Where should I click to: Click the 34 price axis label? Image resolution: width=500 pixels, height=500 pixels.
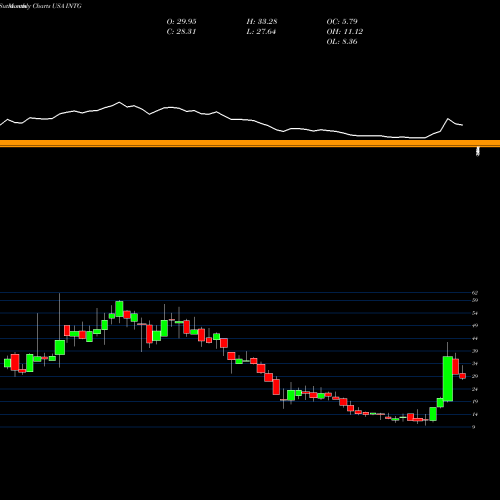click(x=475, y=364)
